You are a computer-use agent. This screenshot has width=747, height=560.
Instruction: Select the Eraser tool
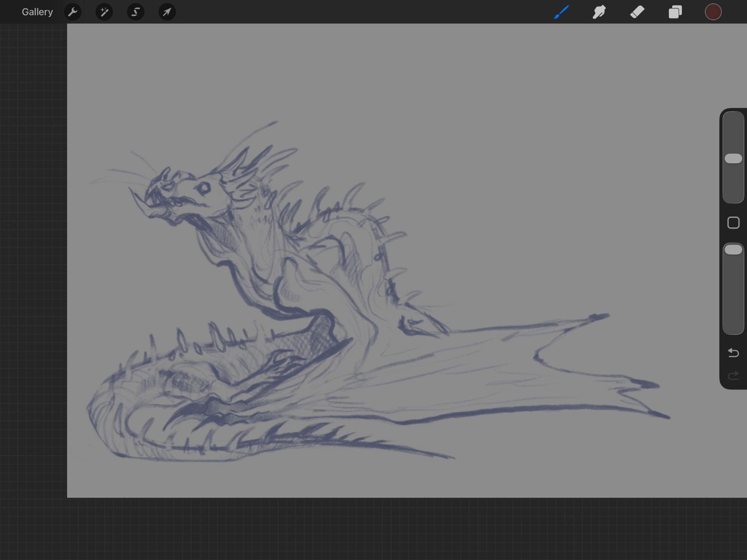click(x=637, y=12)
